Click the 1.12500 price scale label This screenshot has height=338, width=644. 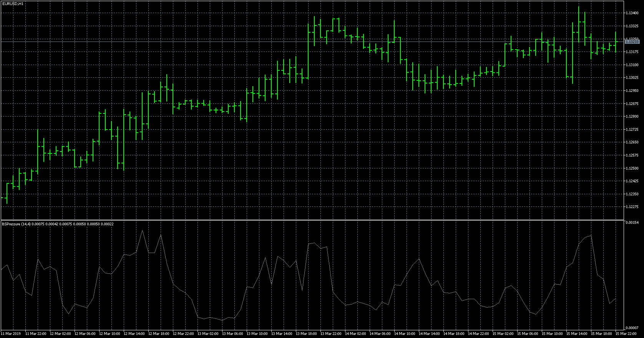tap(632, 168)
